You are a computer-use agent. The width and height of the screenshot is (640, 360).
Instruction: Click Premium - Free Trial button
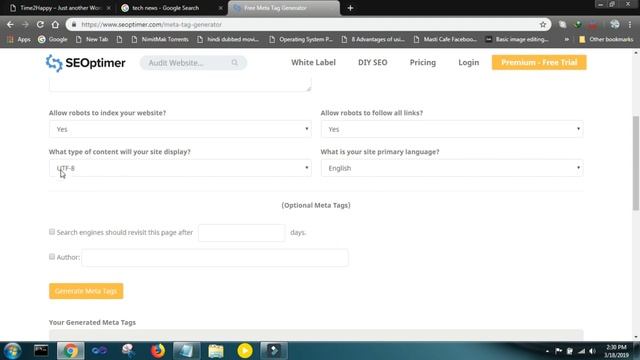click(x=539, y=62)
